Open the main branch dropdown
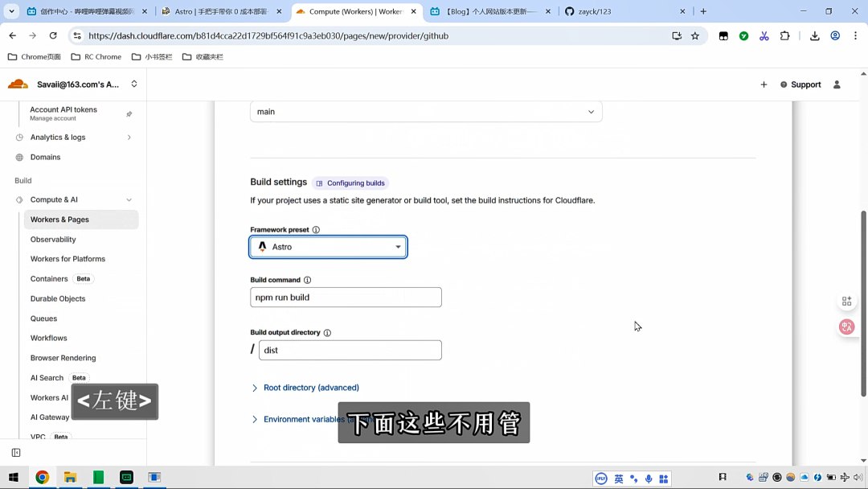Viewport: 868px width, 489px height. point(426,112)
